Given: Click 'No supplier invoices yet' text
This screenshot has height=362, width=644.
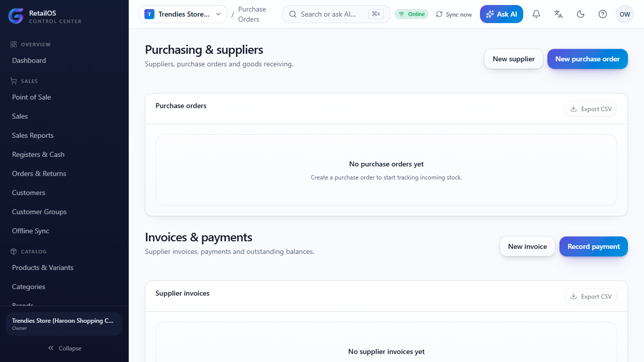Looking at the screenshot, I should 386,351.
